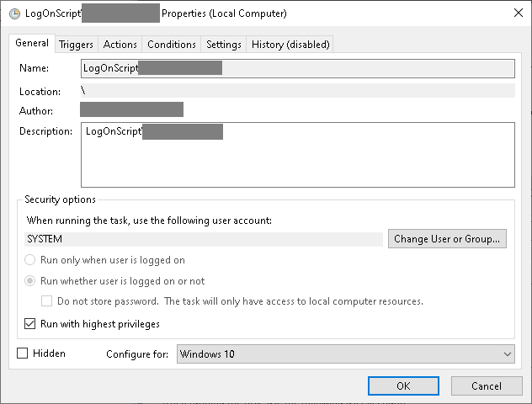
Task: Select the Conditions tab
Action: [172, 45]
